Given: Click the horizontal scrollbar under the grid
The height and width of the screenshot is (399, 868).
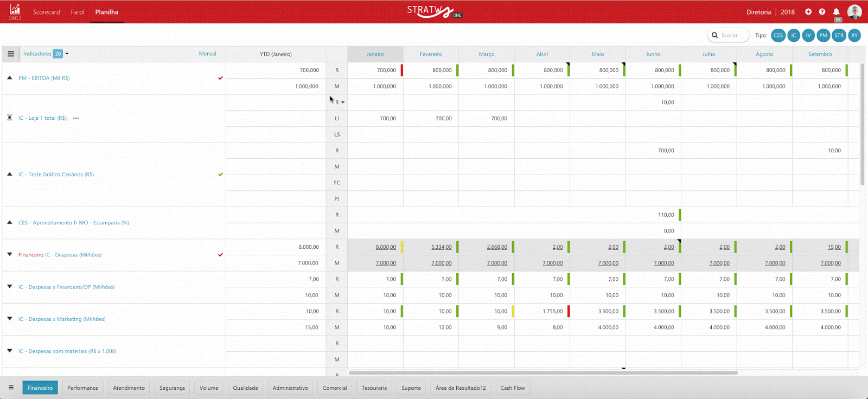Looking at the screenshot, I should (542, 373).
